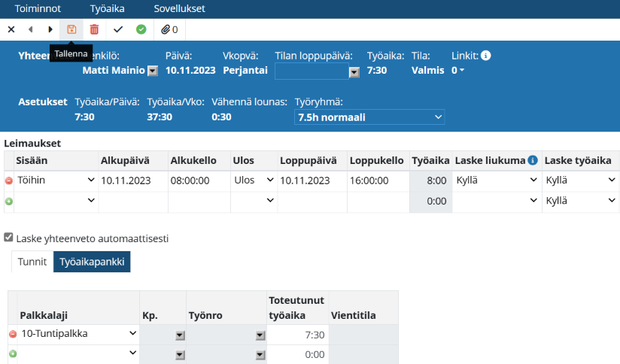620x364 pixels.
Task: Click the red trash delete icon
Action: tap(94, 29)
